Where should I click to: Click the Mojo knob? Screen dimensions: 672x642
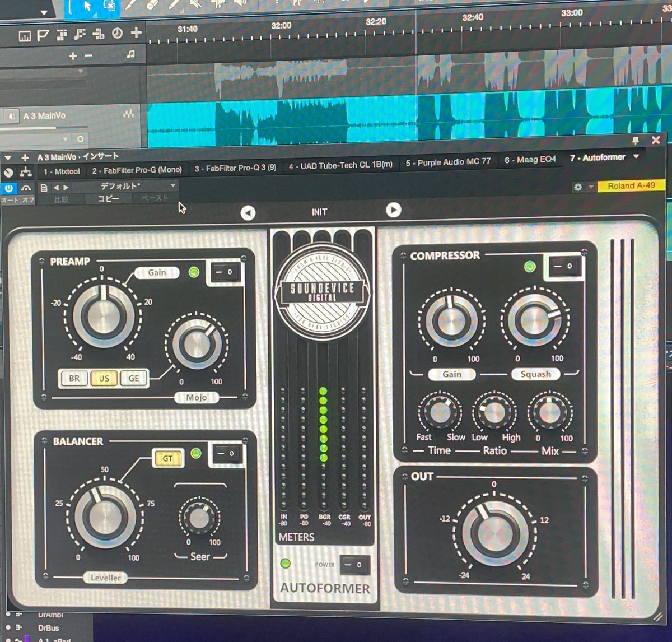click(196, 344)
